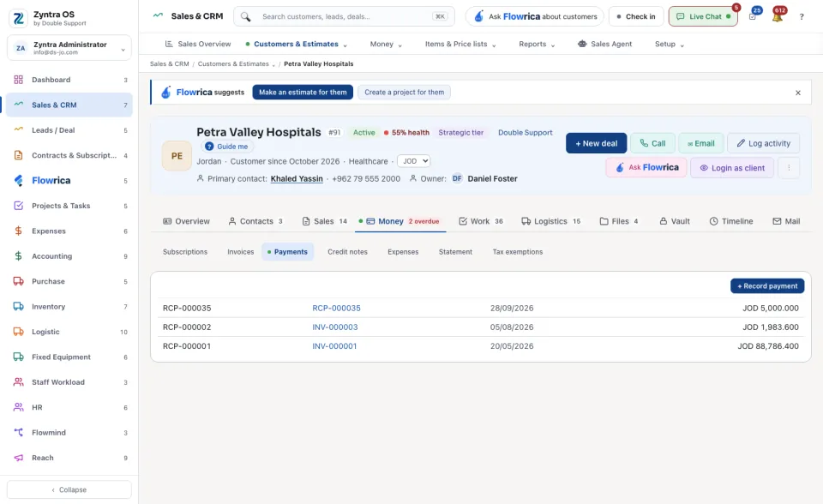Select the Invoices sub-tab
Image resolution: width=823 pixels, height=504 pixels.
point(240,252)
